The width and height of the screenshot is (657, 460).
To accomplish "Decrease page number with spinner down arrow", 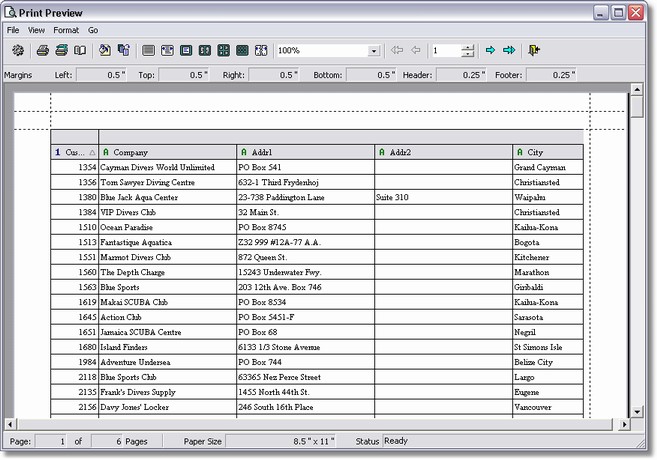I will click(467, 55).
